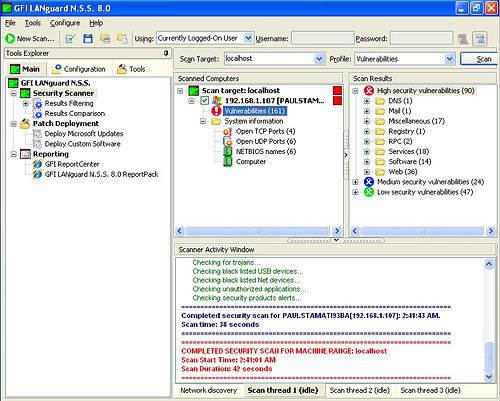Switch to Scan thread 3 tab
Image resolution: width=500 pixels, height=401 pixels.
click(430, 390)
